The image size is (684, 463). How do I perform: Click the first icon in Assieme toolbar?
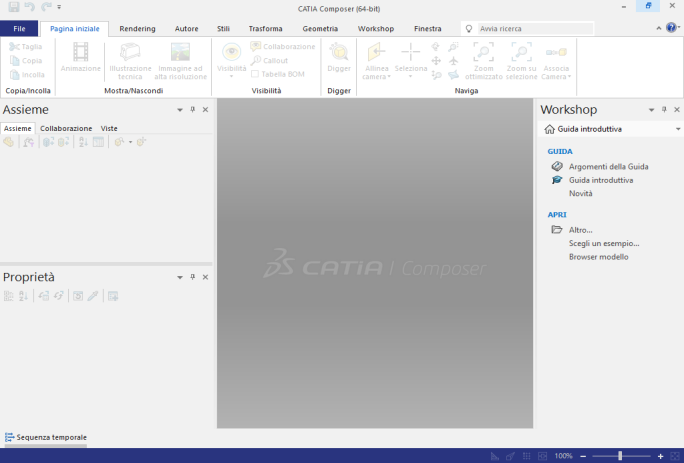tap(8, 142)
